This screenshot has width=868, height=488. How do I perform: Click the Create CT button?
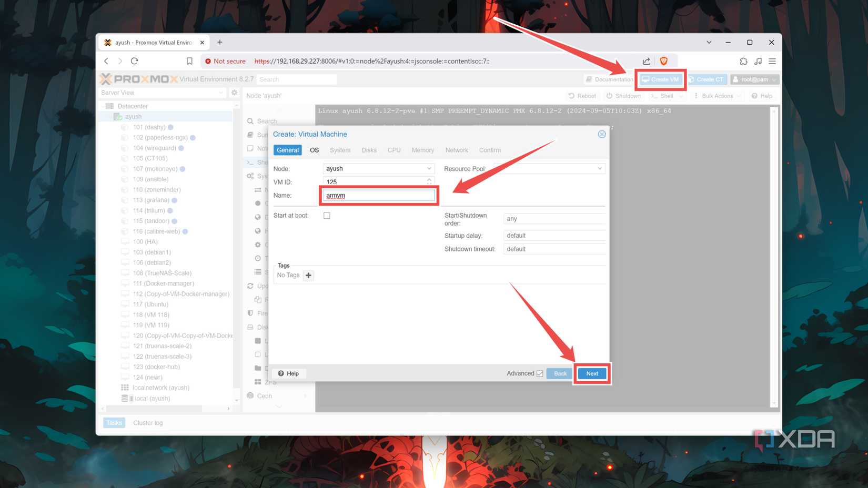click(706, 79)
